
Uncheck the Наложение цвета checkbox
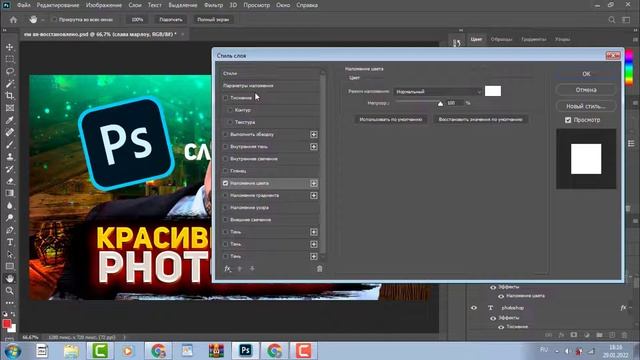225,183
